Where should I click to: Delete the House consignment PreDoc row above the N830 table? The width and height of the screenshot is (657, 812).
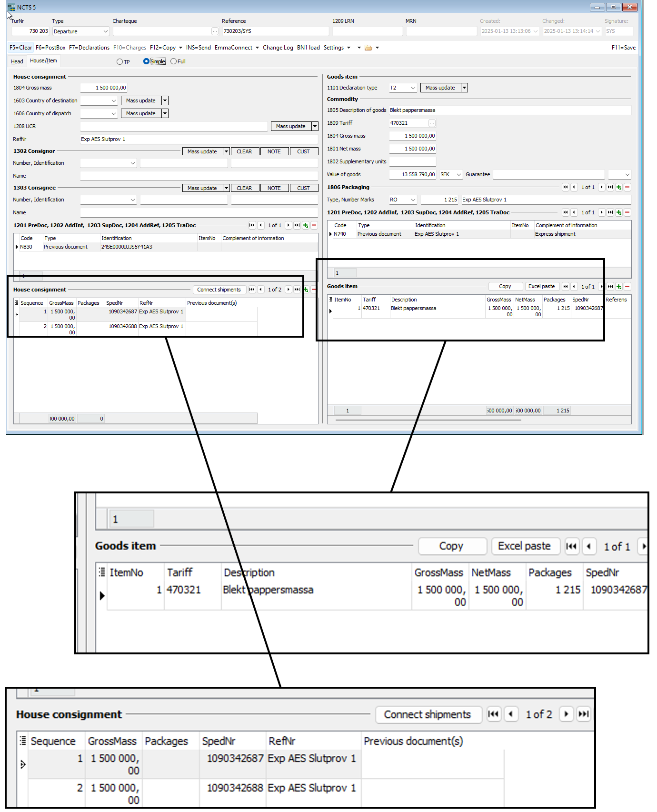314,225
